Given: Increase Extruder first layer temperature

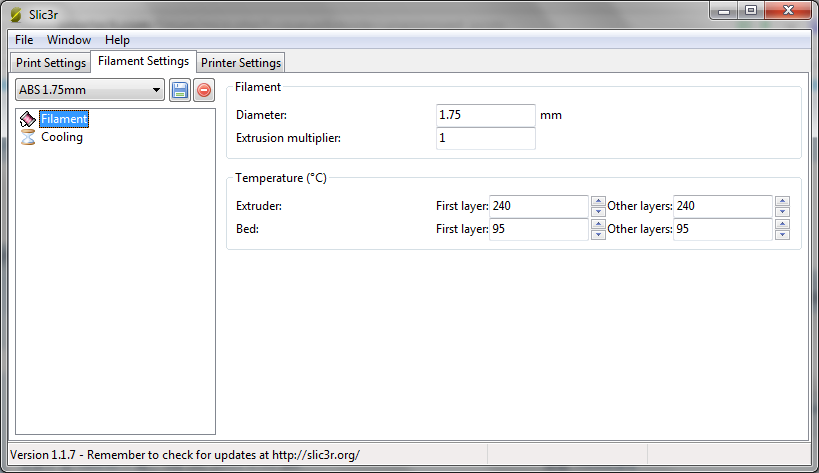Looking at the screenshot, I should (599, 201).
